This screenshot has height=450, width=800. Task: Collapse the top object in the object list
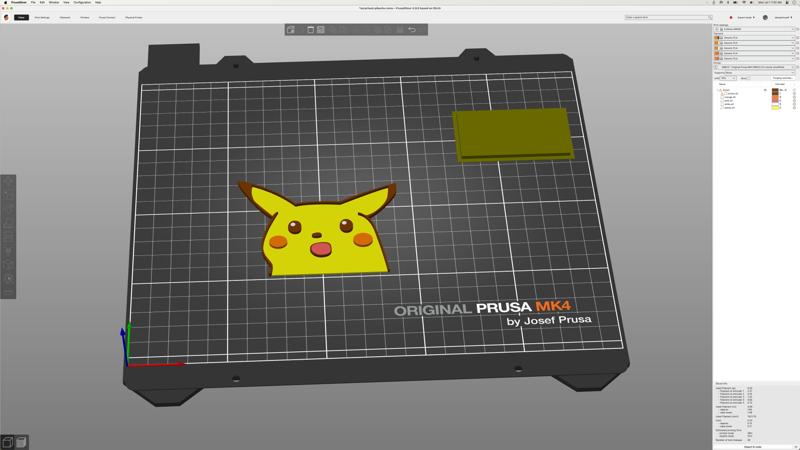coord(718,90)
